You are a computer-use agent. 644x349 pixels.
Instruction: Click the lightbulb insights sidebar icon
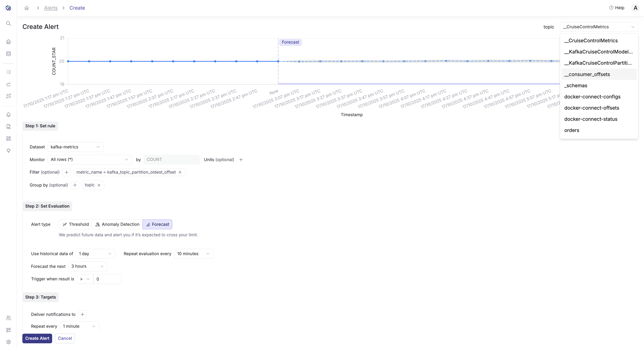tap(8, 150)
